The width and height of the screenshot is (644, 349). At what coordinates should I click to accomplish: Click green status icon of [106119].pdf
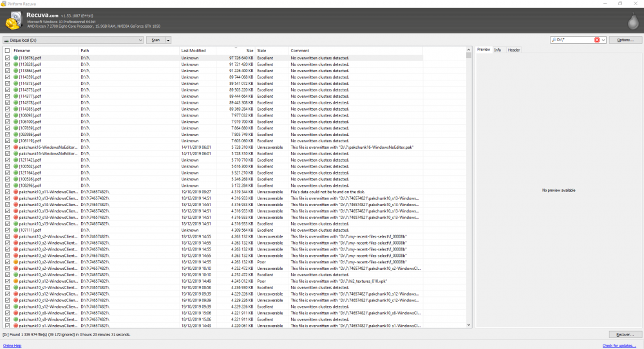(x=15, y=141)
